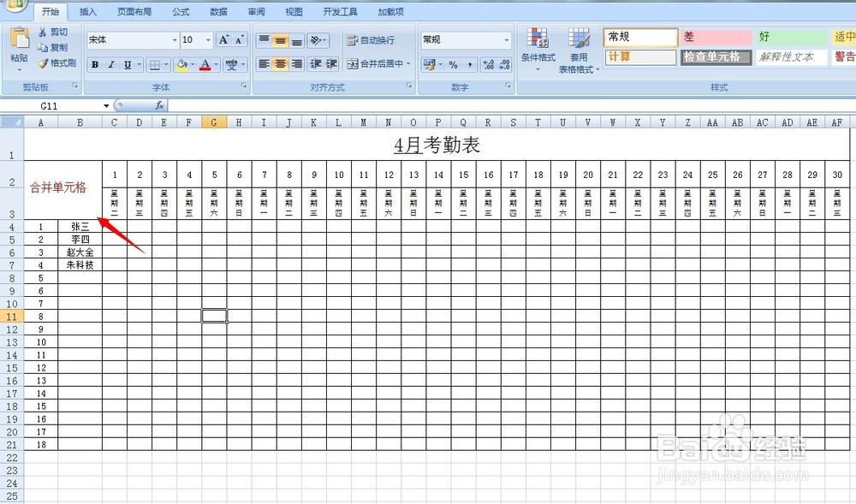856x504 pixels.
Task: Toggle bottom vertical alignment
Action: pos(296,40)
